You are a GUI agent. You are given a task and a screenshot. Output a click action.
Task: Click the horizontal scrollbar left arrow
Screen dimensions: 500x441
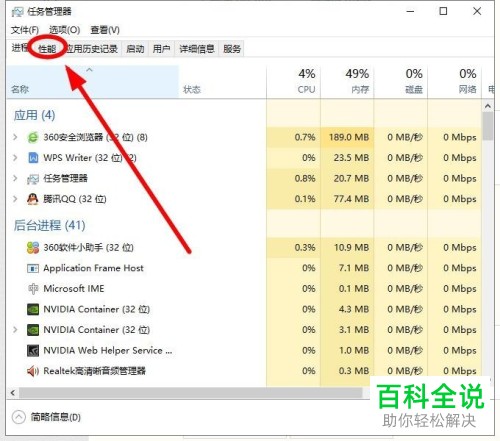tap(13, 393)
